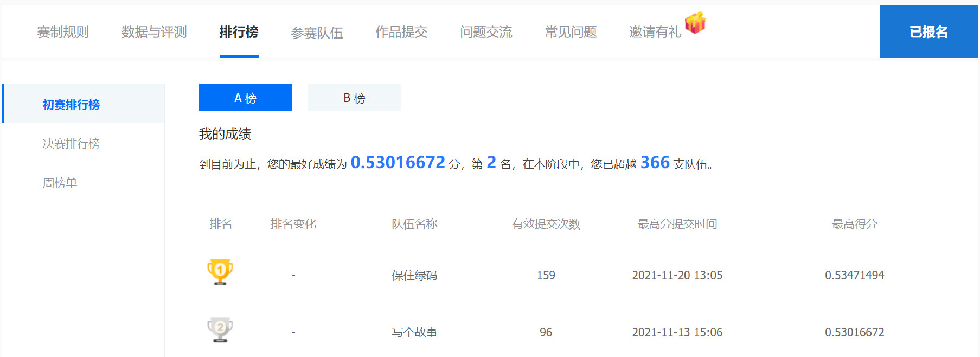
Task: Switch to the 问题交流 tab
Action: 486,32
